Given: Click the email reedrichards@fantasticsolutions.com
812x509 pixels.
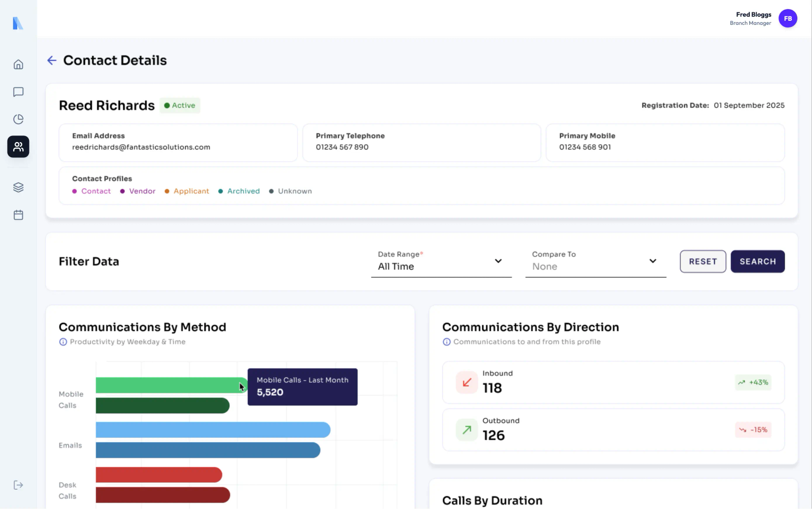Looking at the screenshot, I should pyautogui.click(x=141, y=147).
